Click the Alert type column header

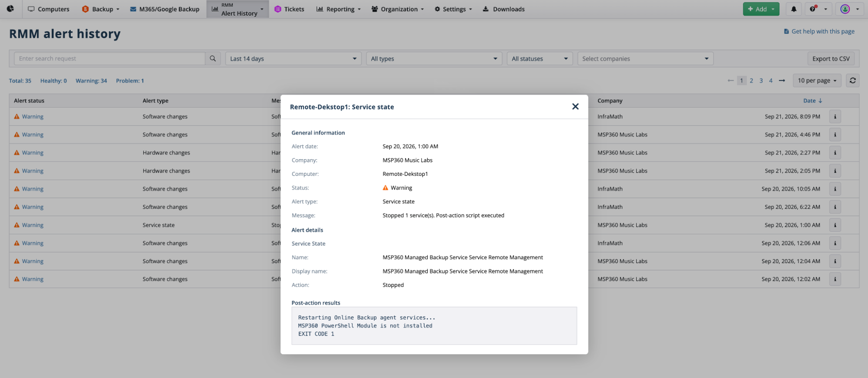pyautogui.click(x=155, y=101)
